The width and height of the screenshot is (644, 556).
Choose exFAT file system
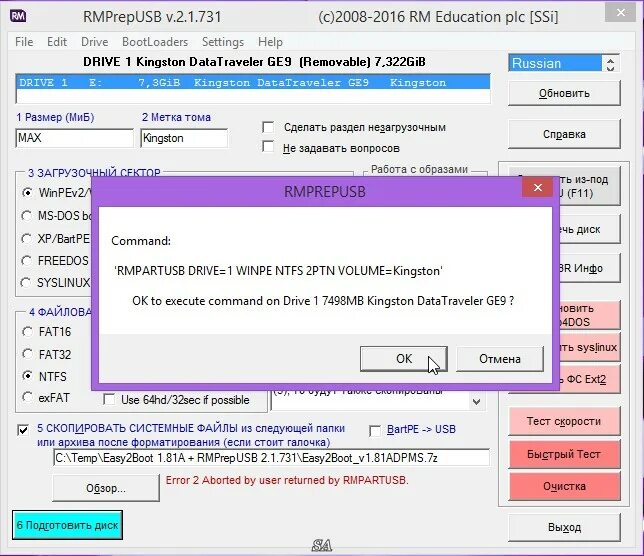[28, 397]
